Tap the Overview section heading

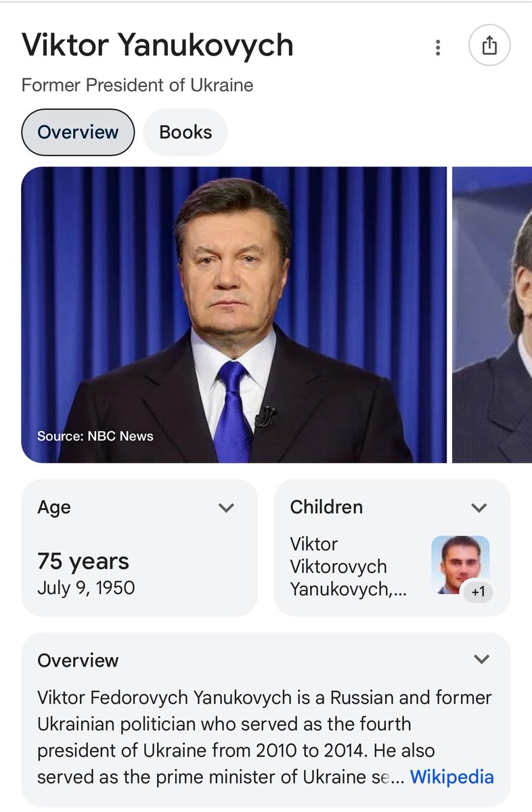tap(78, 660)
